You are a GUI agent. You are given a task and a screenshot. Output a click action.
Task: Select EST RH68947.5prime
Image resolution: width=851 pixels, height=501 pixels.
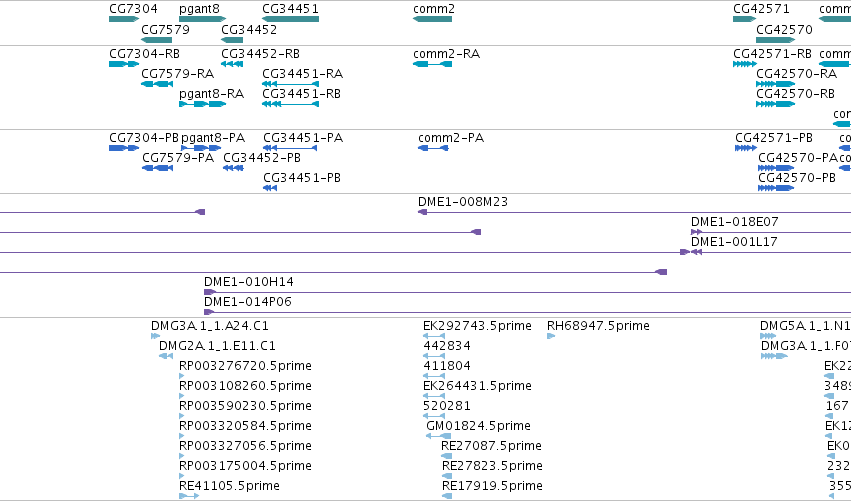(x=598, y=326)
